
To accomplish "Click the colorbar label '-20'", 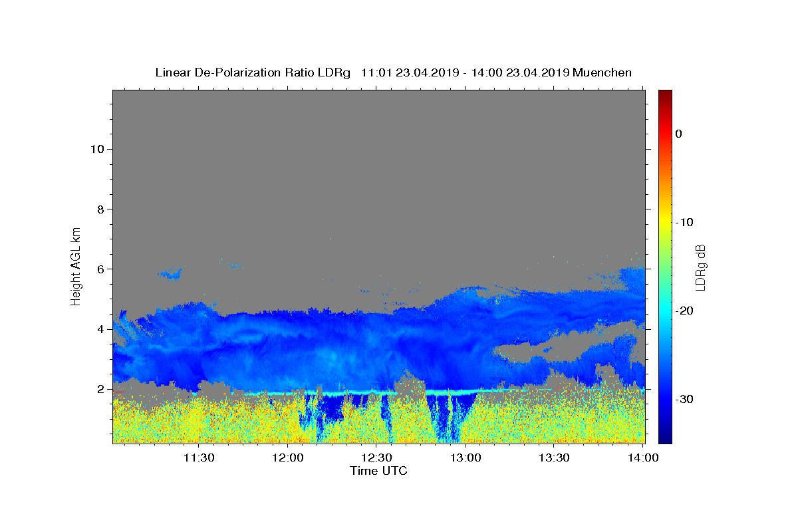I will [x=685, y=311].
